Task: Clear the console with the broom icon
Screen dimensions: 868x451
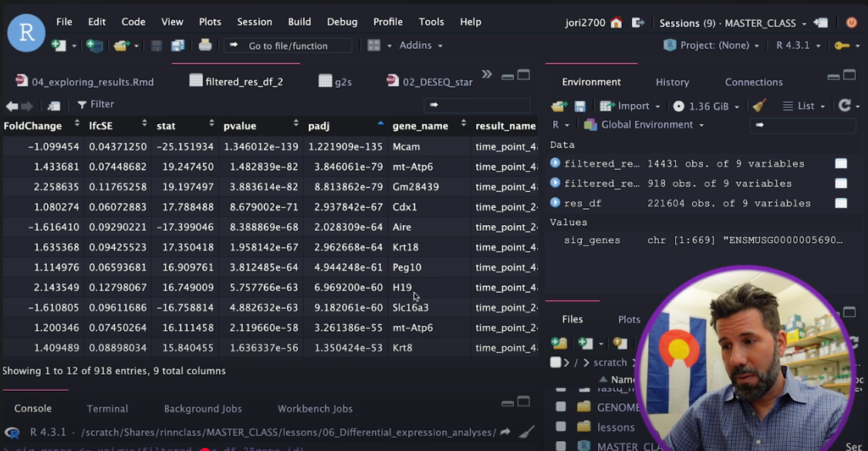Action: [x=526, y=432]
